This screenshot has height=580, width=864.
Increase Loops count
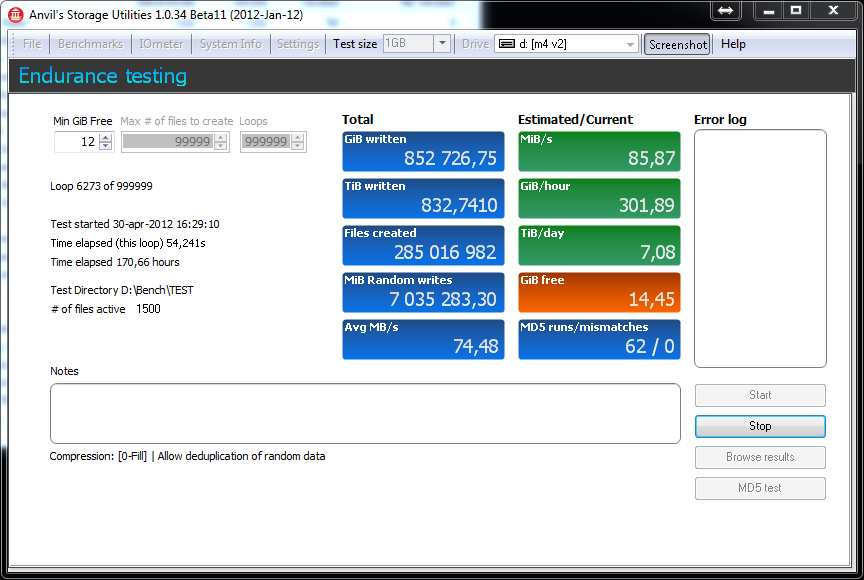[298, 138]
